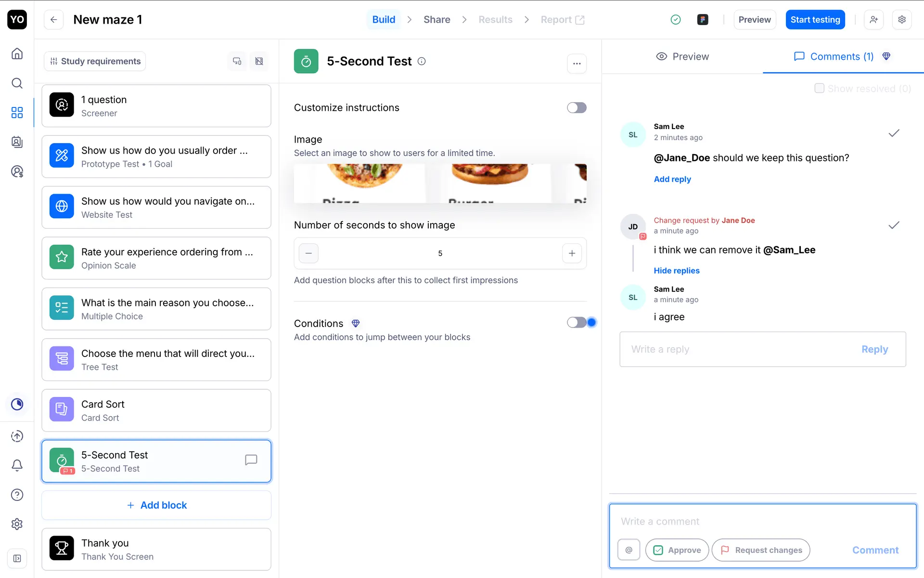Image resolution: width=924 pixels, height=578 pixels.
Task: Go to the Share step
Action: coord(436,20)
